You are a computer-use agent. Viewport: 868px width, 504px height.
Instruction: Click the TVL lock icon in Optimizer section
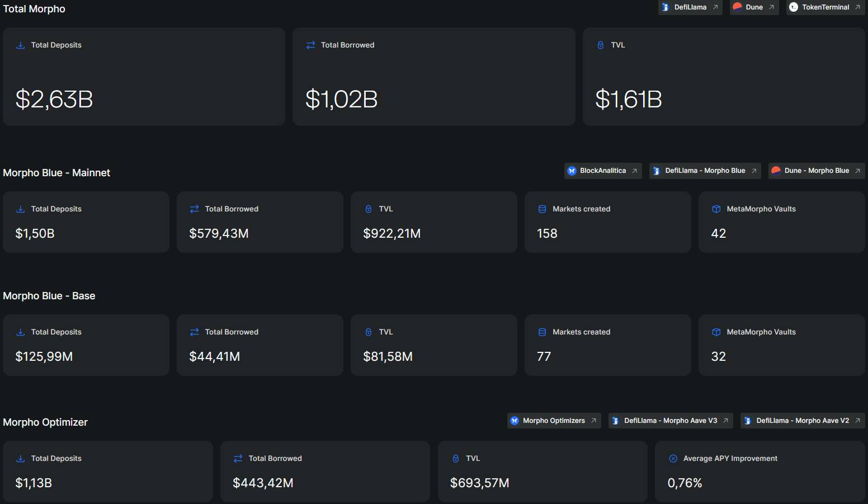(456, 459)
